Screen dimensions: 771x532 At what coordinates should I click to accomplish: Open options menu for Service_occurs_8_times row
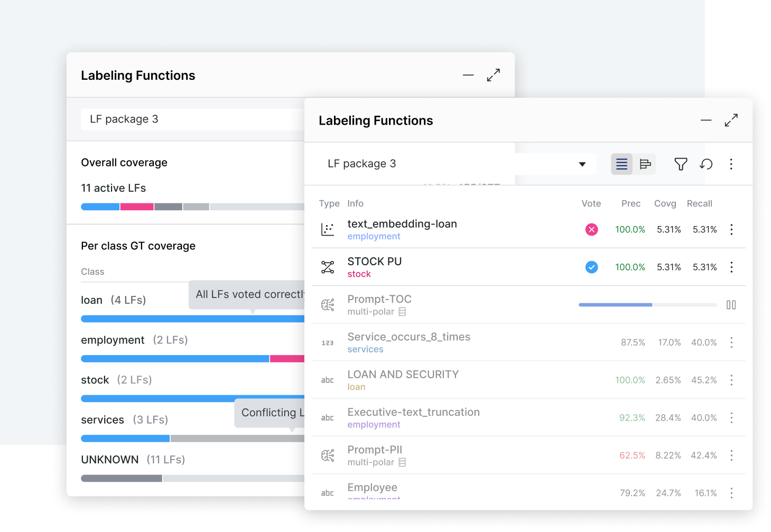731,342
